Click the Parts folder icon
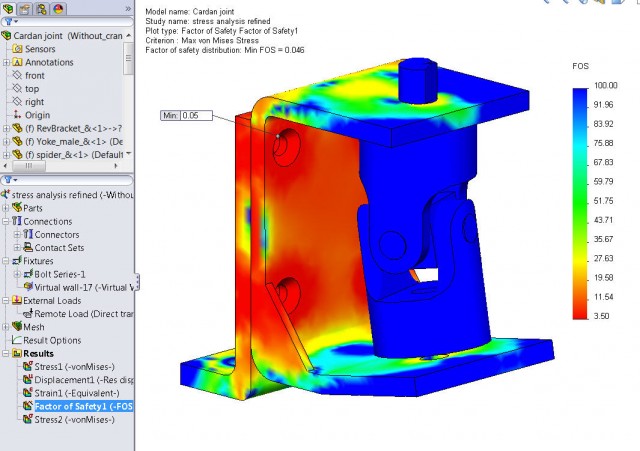The height and width of the screenshot is (451, 640). click(x=17, y=207)
